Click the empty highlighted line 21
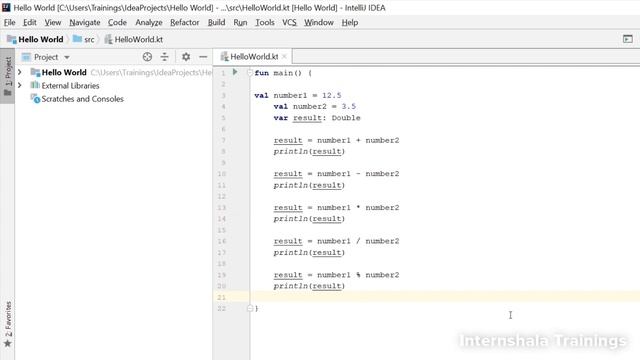640x360 pixels. pyautogui.click(x=445, y=297)
